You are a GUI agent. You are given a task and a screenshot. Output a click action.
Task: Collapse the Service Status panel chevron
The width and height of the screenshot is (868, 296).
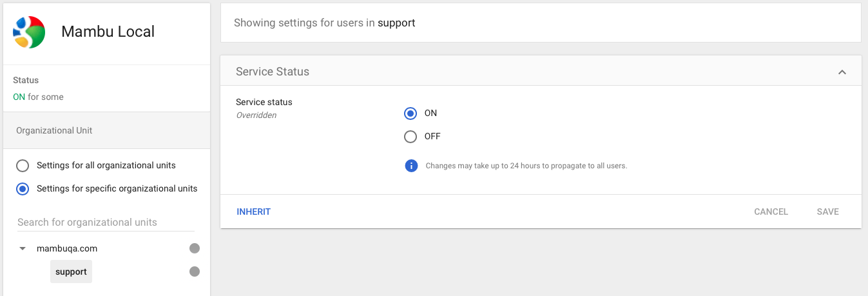click(x=842, y=72)
